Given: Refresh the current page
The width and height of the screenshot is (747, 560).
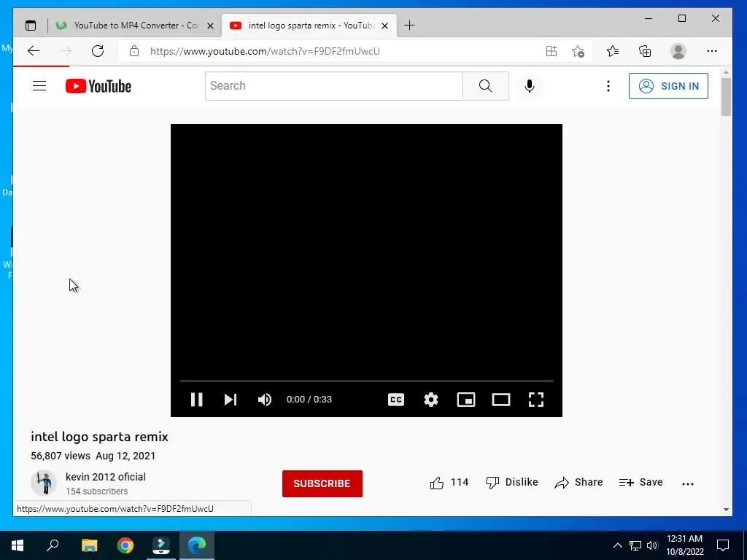Looking at the screenshot, I should click(98, 51).
